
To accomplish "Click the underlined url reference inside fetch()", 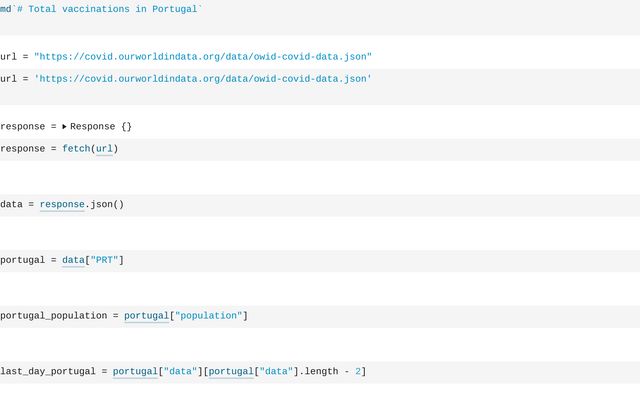I will (104, 149).
